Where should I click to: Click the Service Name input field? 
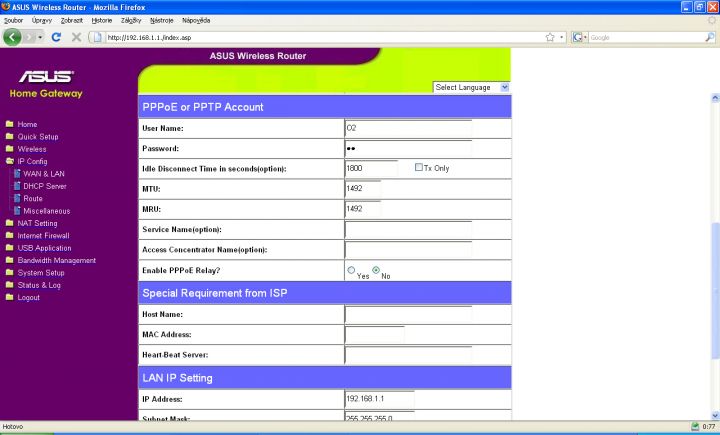click(408, 229)
